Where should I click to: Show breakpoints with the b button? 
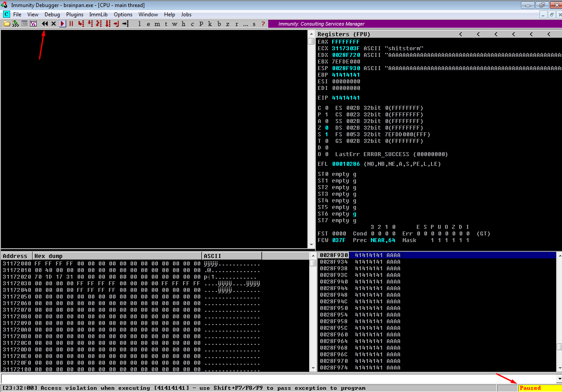(x=219, y=24)
